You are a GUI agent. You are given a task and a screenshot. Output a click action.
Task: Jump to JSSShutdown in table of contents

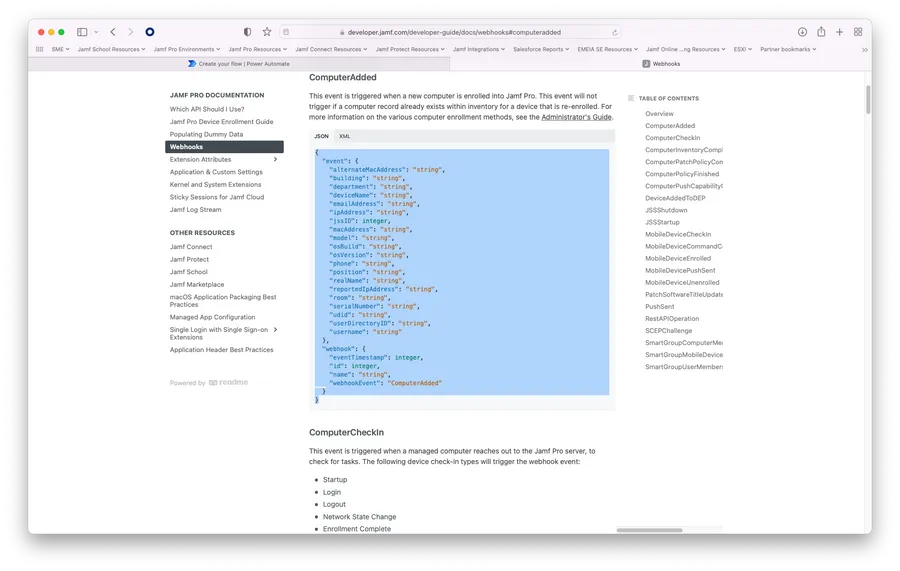[x=666, y=210]
